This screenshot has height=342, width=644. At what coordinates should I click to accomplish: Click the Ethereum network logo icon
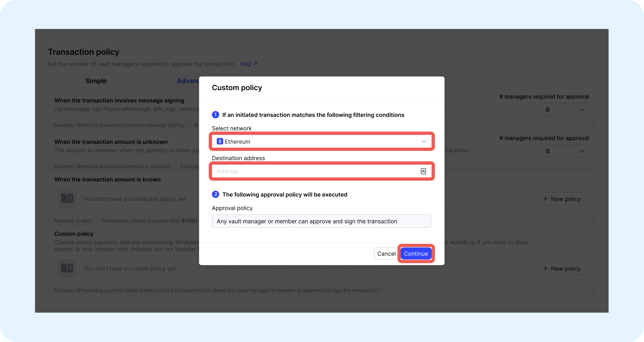tap(220, 141)
